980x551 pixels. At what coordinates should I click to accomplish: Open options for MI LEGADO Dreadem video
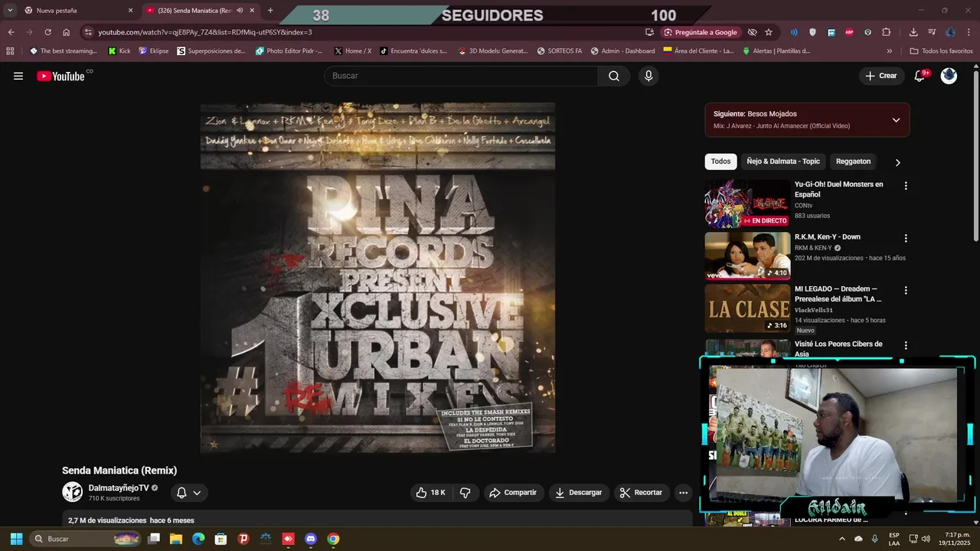(x=906, y=291)
